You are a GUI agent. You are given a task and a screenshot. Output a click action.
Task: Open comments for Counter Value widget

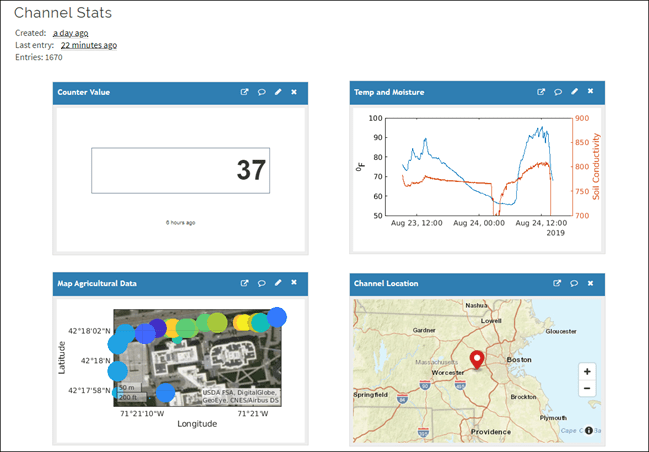pos(262,92)
